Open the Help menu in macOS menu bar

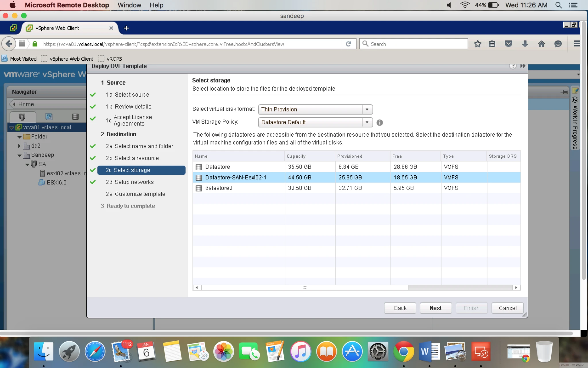tap(156, 5)
